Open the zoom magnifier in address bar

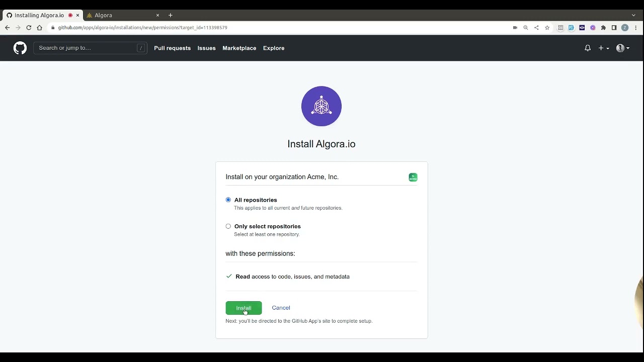[526, 28]
